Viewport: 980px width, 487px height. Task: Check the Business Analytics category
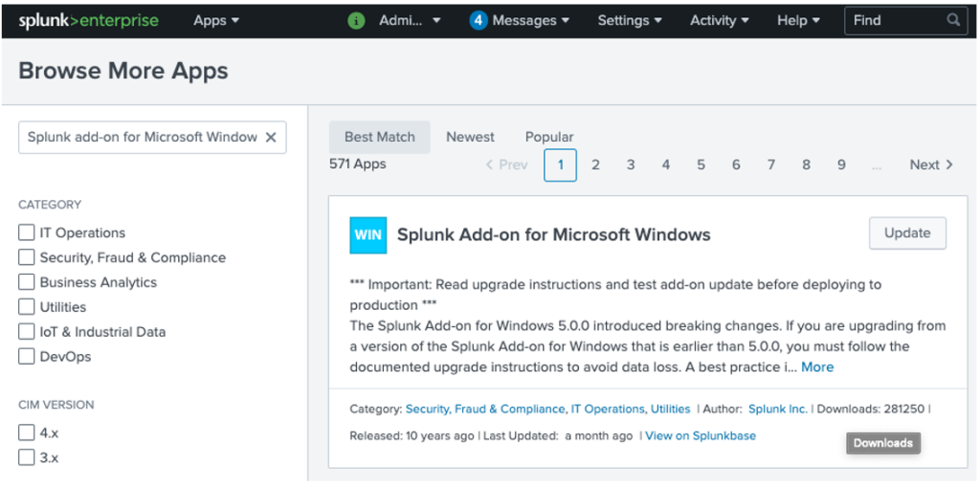[x=26, y=282]
